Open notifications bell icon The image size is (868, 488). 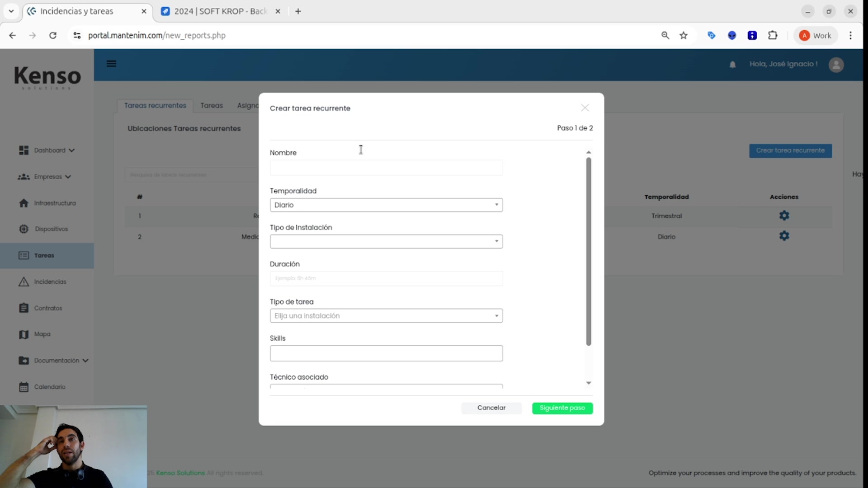point(732,65)
